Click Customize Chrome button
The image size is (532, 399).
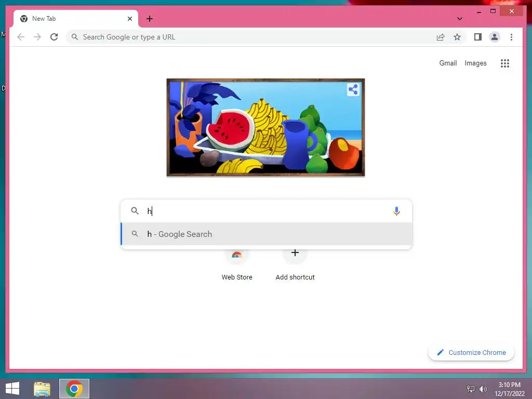point(471,353)
